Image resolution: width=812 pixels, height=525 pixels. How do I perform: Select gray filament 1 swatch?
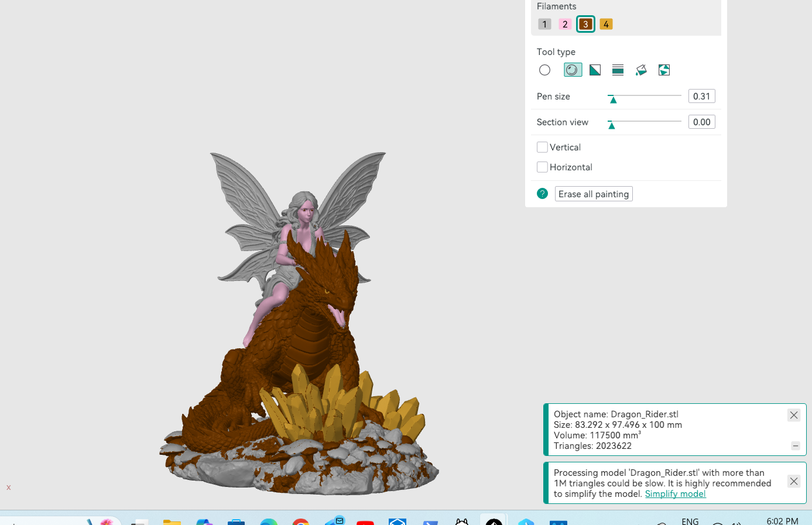point(544,24)
